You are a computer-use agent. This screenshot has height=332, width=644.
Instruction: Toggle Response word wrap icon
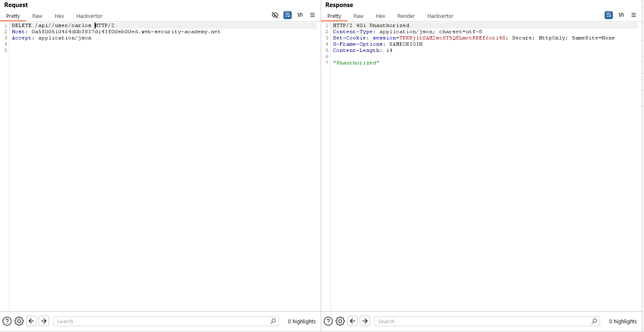609,15
